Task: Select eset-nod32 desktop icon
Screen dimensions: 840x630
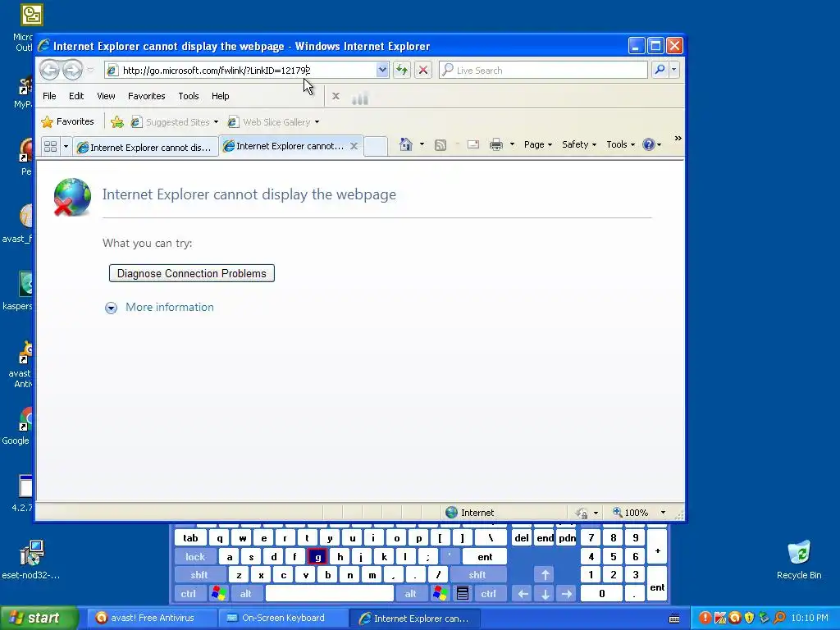Action: pyautogui.click(x=30, y=559)
